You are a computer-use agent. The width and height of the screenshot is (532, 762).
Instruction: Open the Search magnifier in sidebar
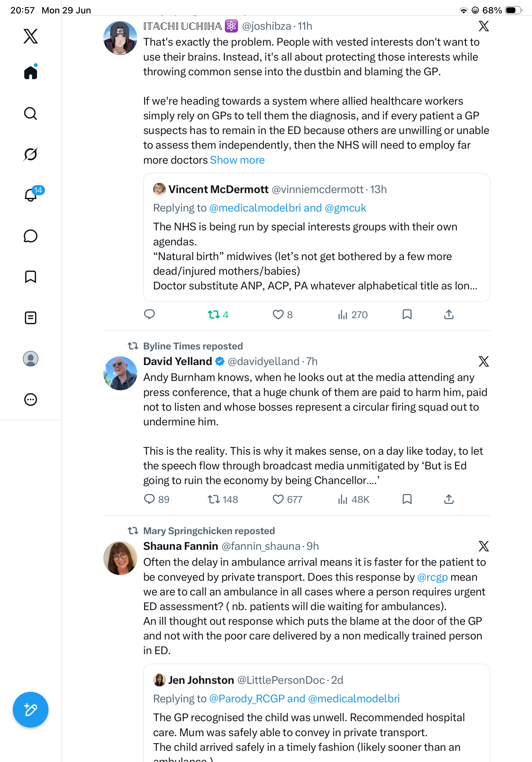point(31,114)
